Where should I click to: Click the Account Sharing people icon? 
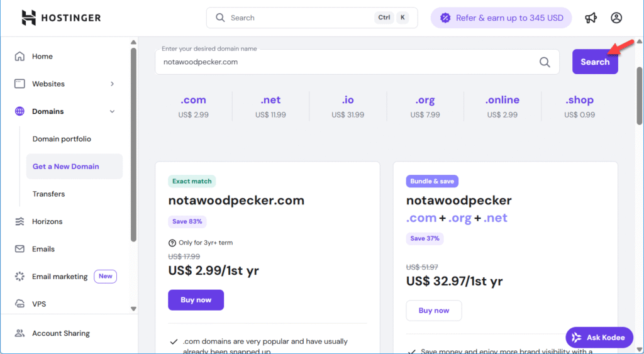pyautogui.click(x=19, y=333)
